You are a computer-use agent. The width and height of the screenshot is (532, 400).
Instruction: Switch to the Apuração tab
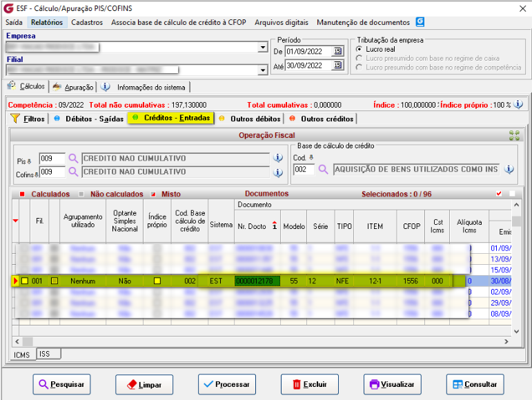(73, 87)
